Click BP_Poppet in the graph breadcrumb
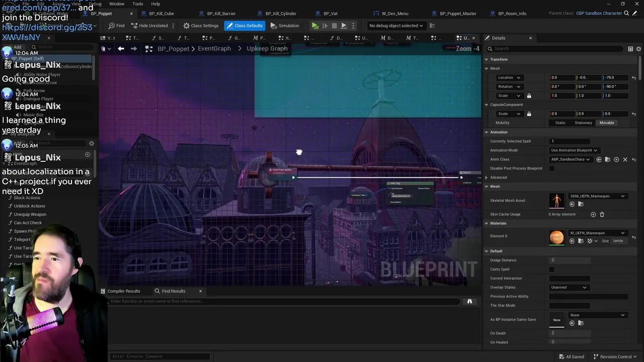This screenshot has width=644, height=362. click(173, 49)
